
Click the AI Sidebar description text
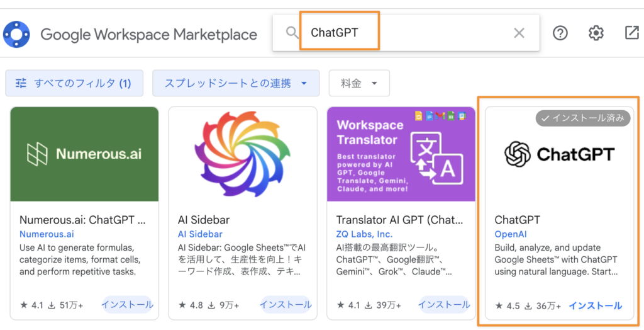pyautogui.click(x=242, y=259)
